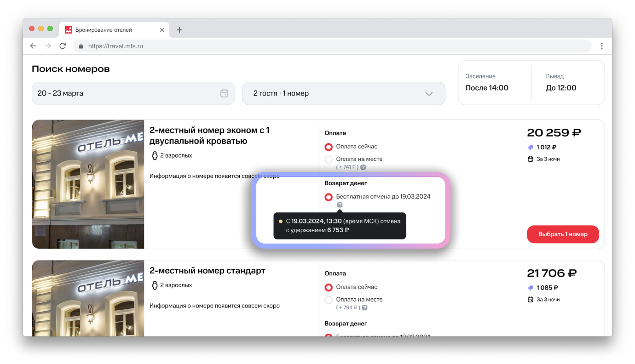
Task: Click the browser forward arrow
Action: pyautogui.click(x=48, y=46)
